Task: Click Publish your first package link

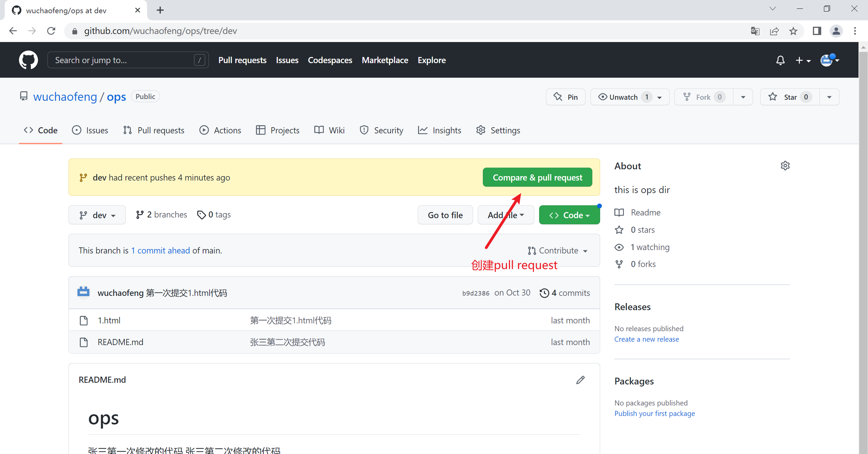Action: click(654, 413)
